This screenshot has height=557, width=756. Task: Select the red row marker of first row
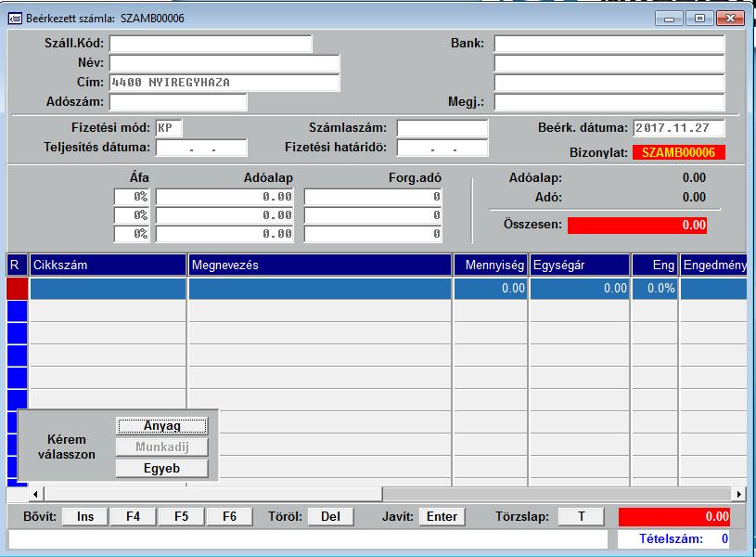(x=18, y=289)
